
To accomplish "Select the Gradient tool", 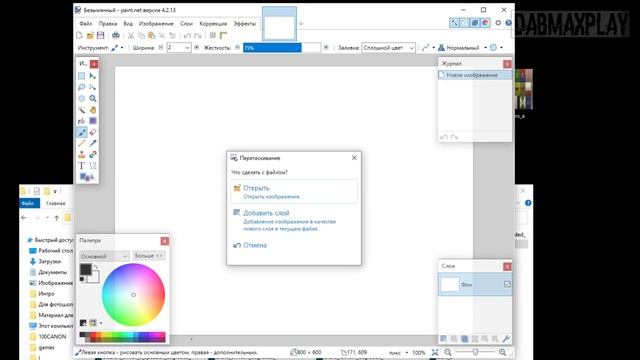I will [93, 121].
